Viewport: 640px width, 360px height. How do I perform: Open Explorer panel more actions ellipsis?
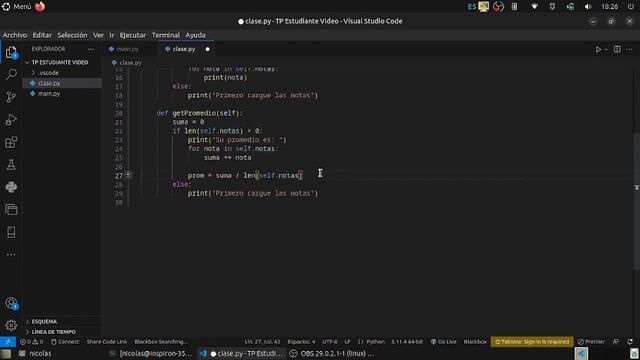[x=91, y=49]
